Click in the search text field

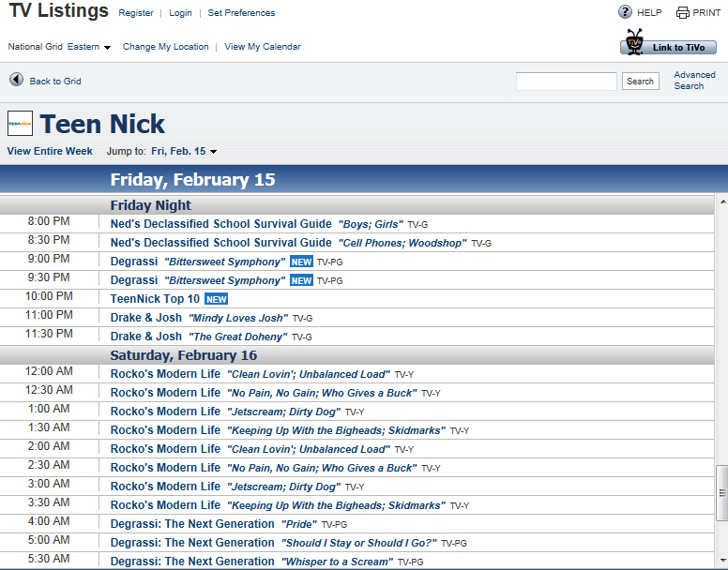(x=566, y=82)
